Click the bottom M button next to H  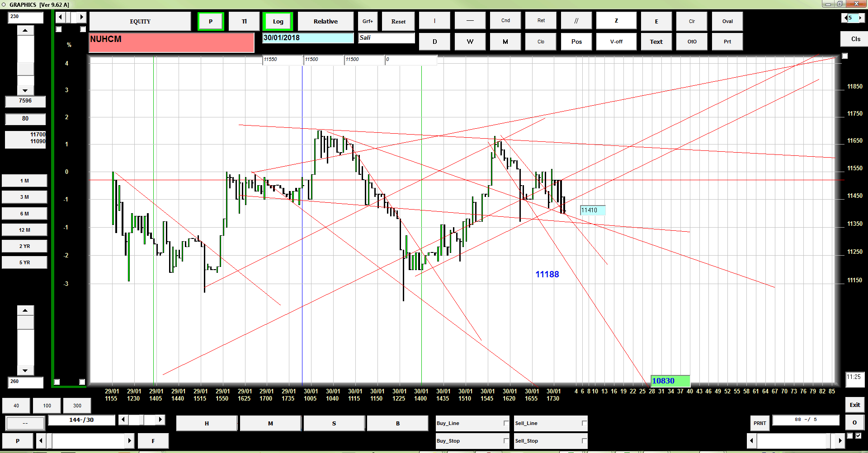270,423
